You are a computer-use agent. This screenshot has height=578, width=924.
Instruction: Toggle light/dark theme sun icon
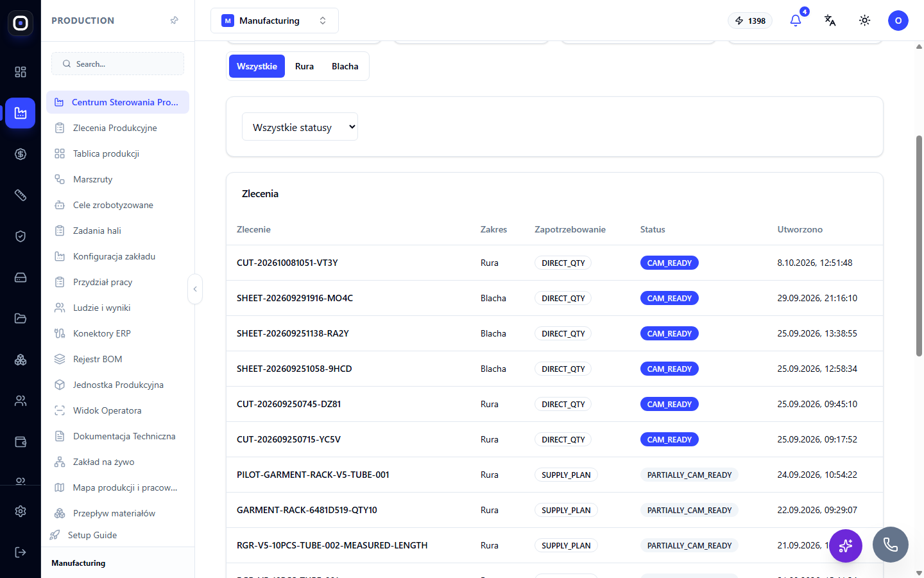point(865,21)
